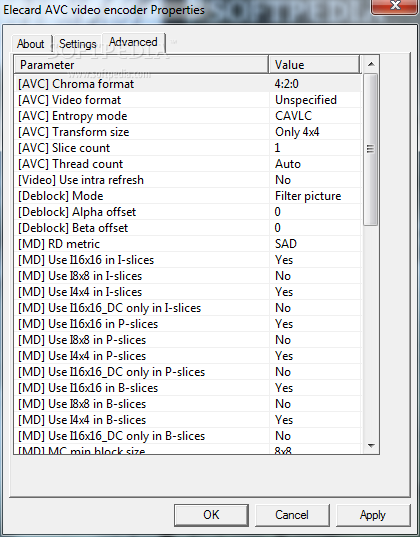Select Use I16x16_DC only in B-slices
This screenshot has height=537, width=420.
[x=188, y=436]
